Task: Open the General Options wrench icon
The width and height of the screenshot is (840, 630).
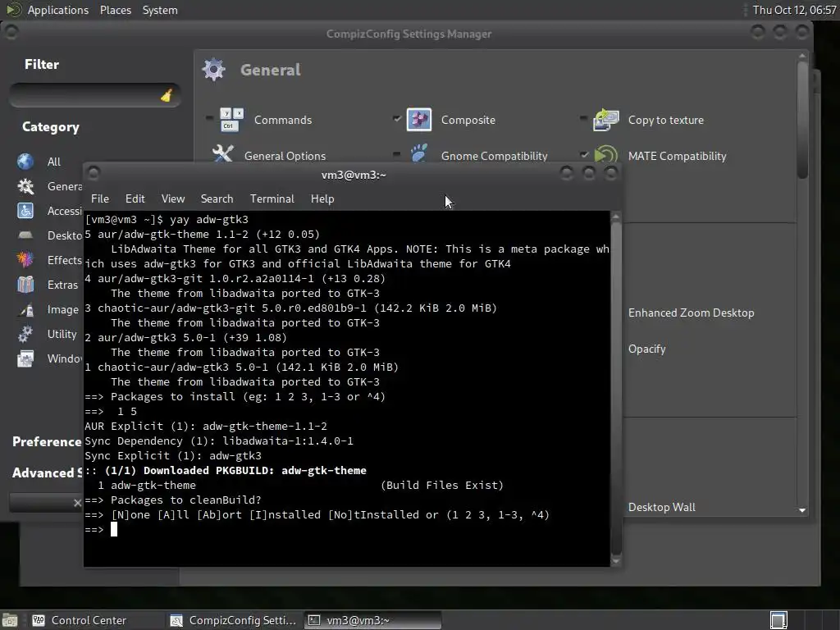Action: point(223,153)
